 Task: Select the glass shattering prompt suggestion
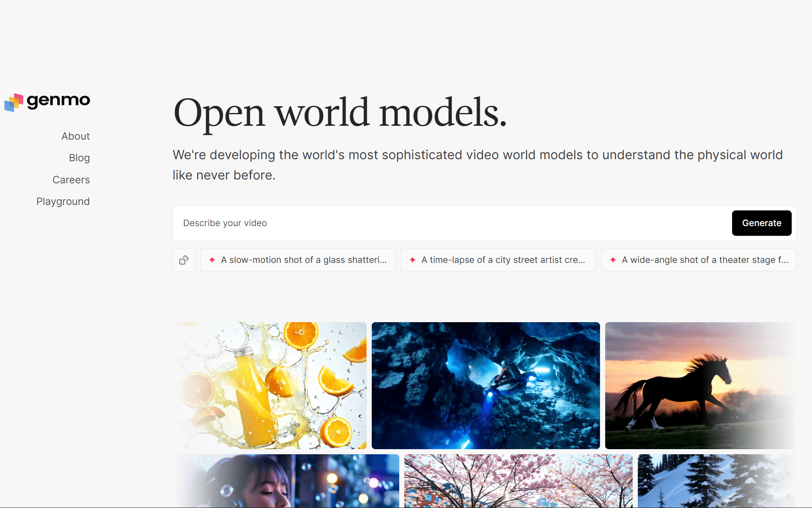click(298, 260)
